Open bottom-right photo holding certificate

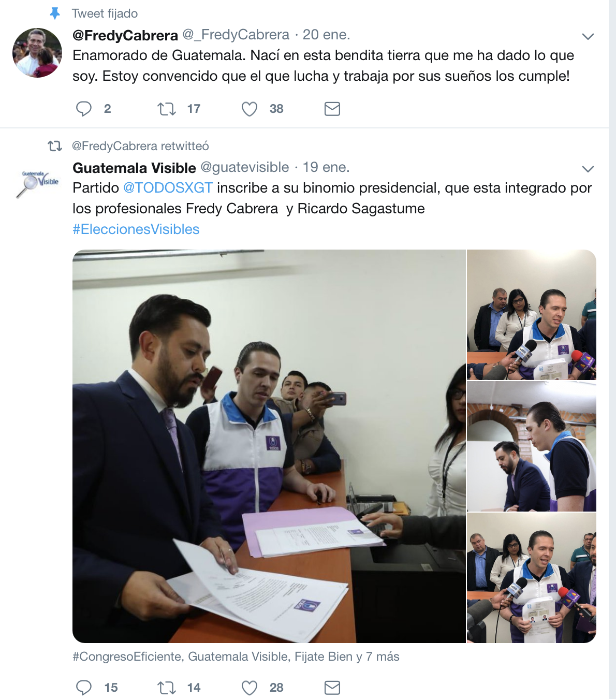532,578
